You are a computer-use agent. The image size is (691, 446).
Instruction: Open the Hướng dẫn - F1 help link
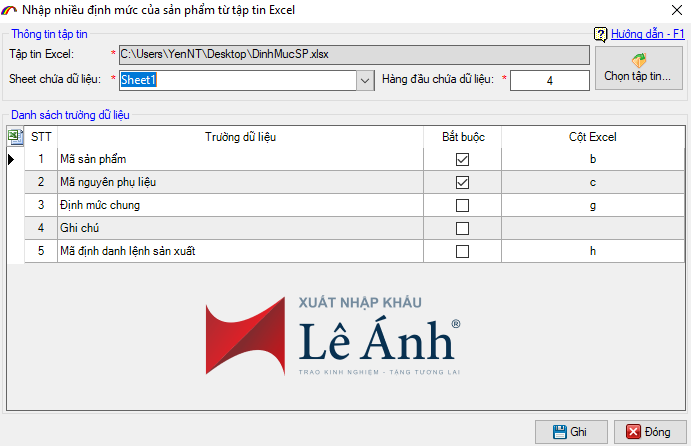[x=647, y=34]
